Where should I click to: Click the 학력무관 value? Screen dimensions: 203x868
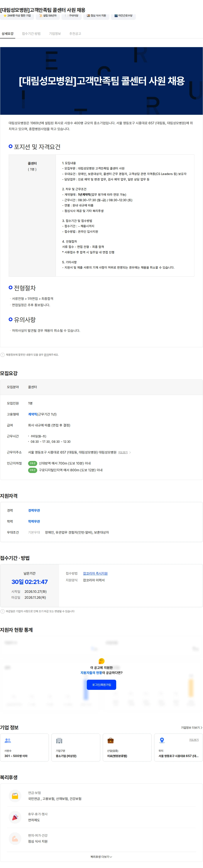(x=34, y=521)
